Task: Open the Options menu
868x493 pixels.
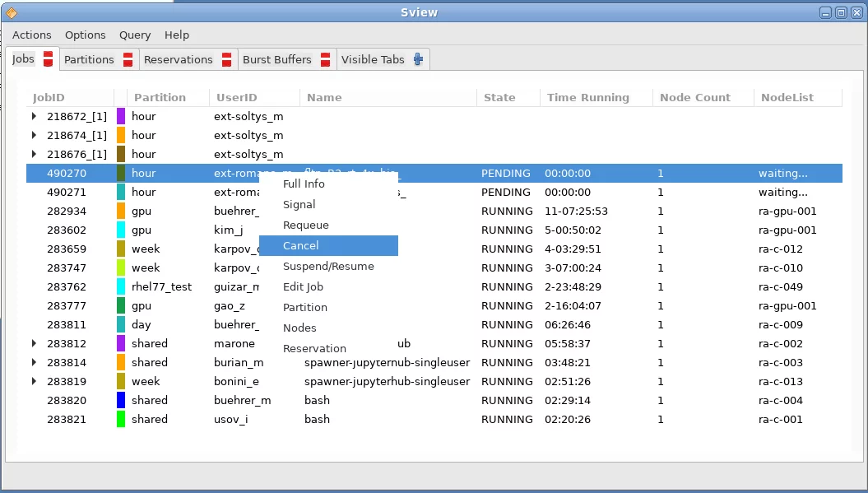Action: (85, 35)
